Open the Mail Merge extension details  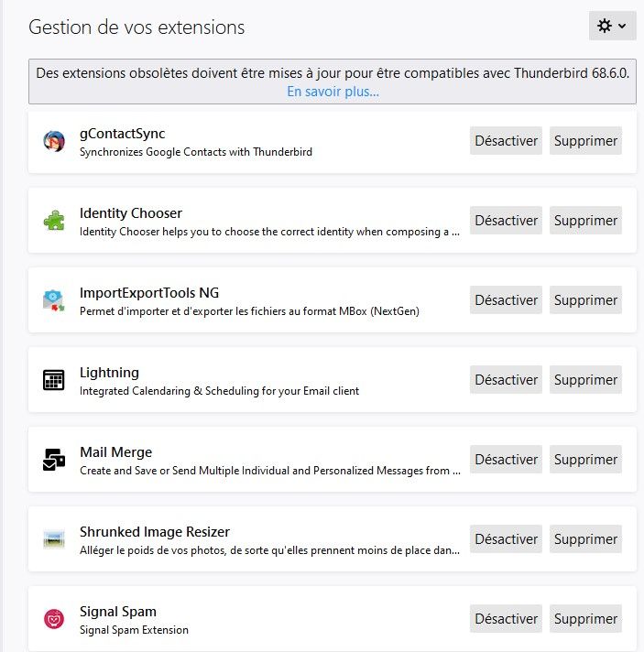115,452
